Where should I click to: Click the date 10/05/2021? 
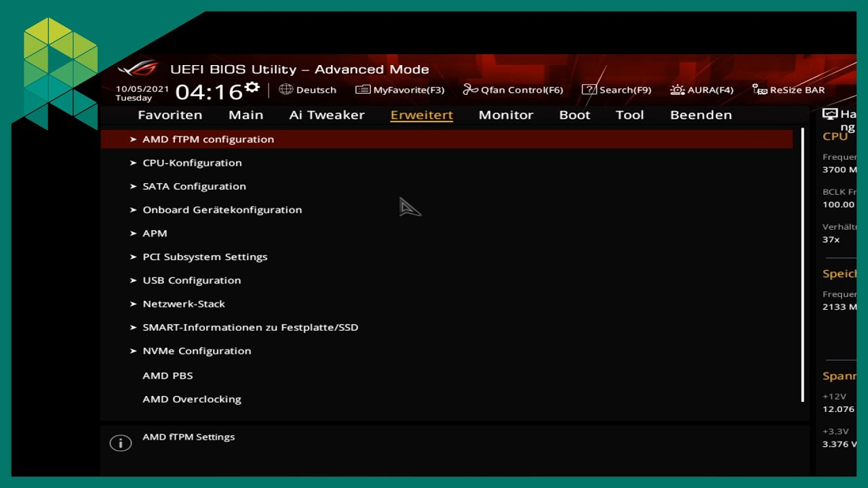[x=142, y=88]
